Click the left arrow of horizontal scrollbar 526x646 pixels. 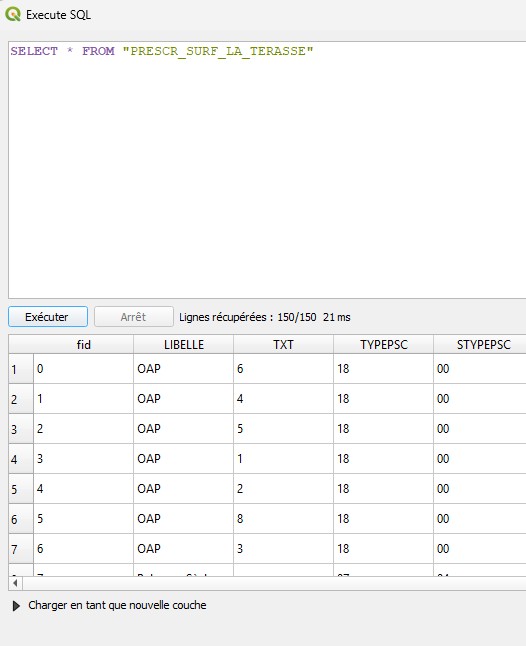click(15, 583)
